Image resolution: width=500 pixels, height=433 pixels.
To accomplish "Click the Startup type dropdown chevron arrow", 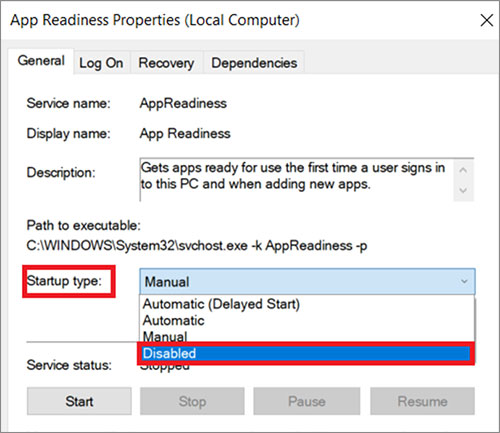I will point(464,281).
